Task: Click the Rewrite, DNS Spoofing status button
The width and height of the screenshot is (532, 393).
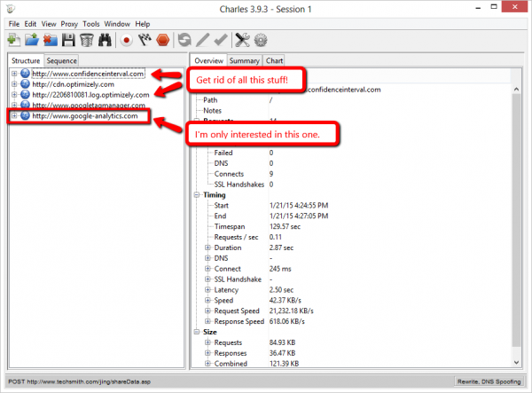Action: tap(489, 381)
